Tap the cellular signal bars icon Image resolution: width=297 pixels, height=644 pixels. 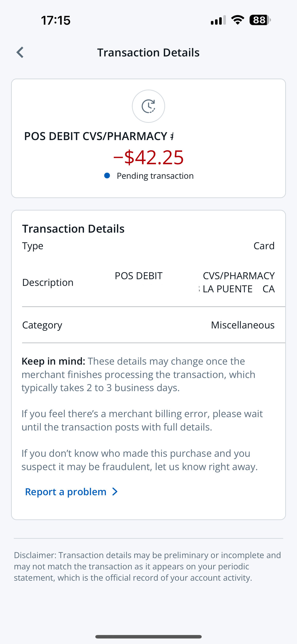click(218, 20)
